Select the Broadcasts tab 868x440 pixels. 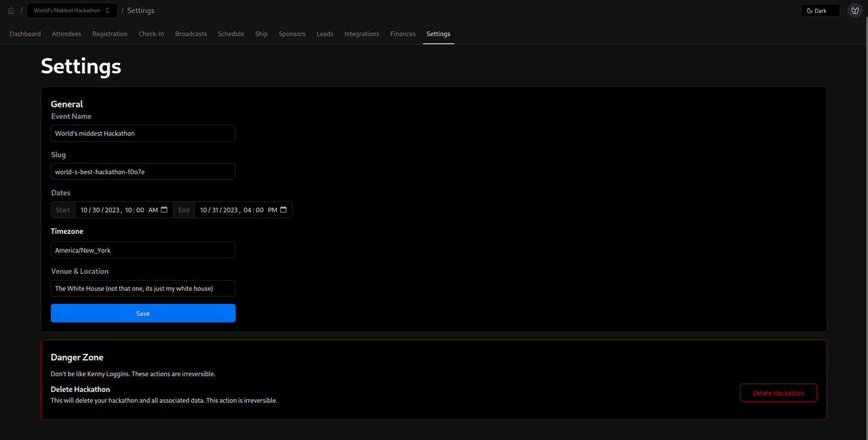point(191,34)
